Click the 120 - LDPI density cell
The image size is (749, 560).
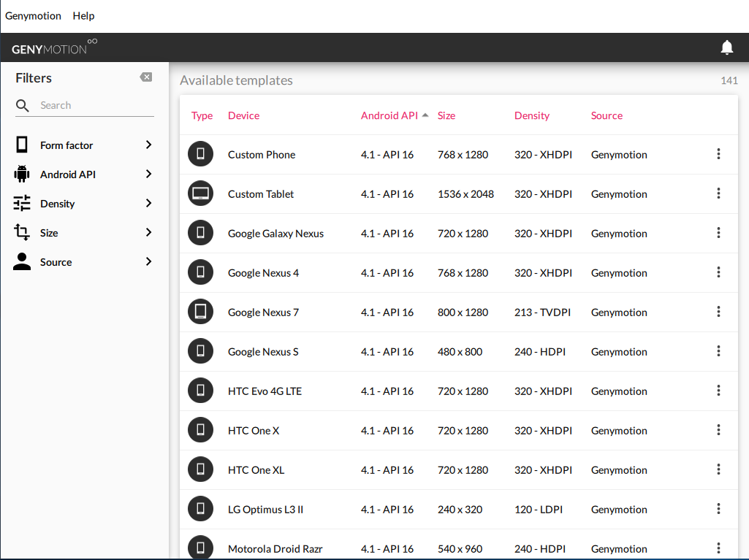tap(539, 510)
